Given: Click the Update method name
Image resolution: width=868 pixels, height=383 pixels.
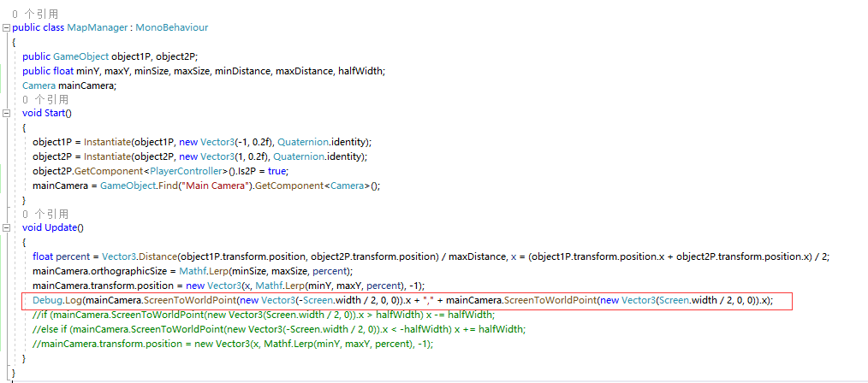Looking at the screenshot, I should point(60,227).
